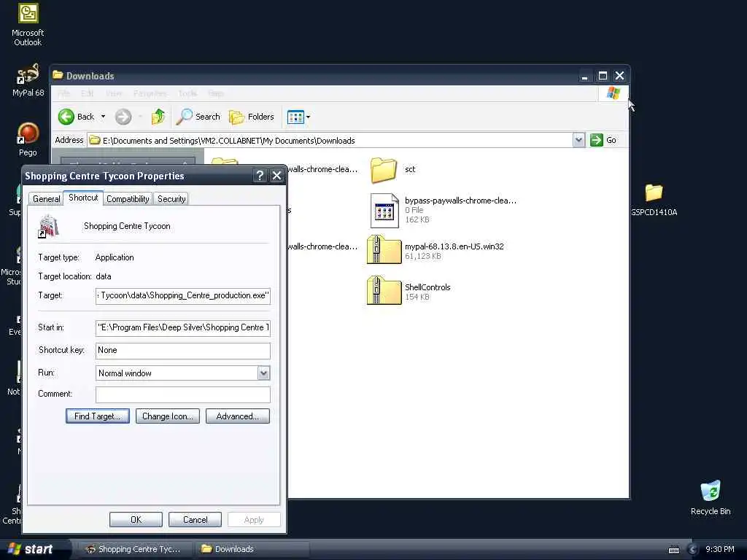Screen dimensions: 747x560
Task: Click the Properties dialog help question mark
Action: tap(260, 176)
